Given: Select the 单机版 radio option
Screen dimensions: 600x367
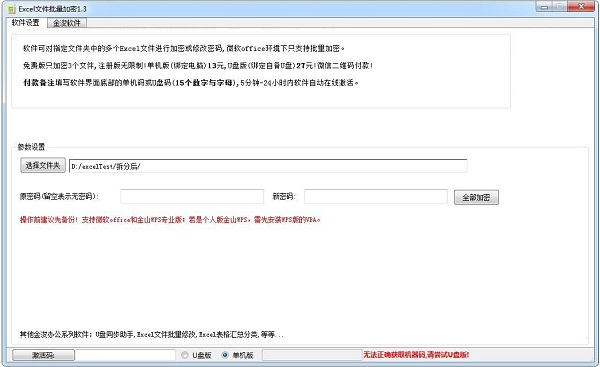Looking at the screenshot, I should point(225,355).
